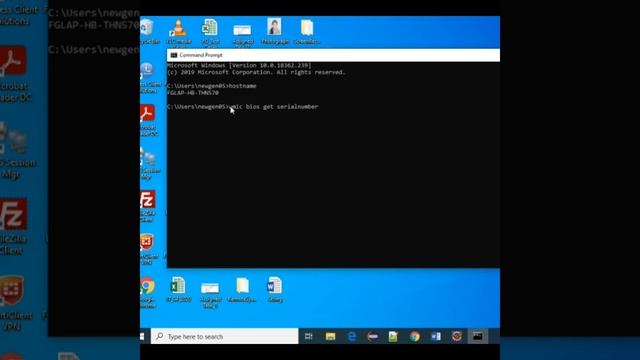640x360 pixels.
Task: Click the 'Command Prompt' window title text
Action: point(201,55)
